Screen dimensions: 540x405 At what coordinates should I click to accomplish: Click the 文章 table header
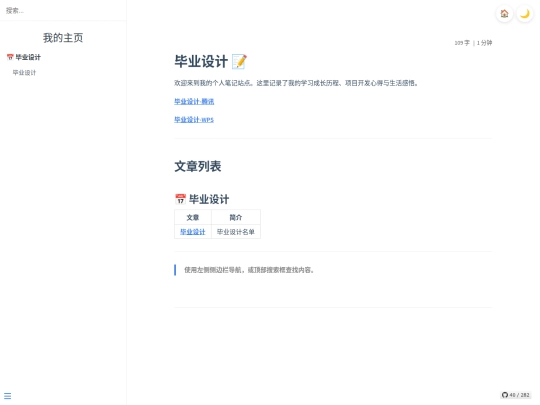(193, 217)
